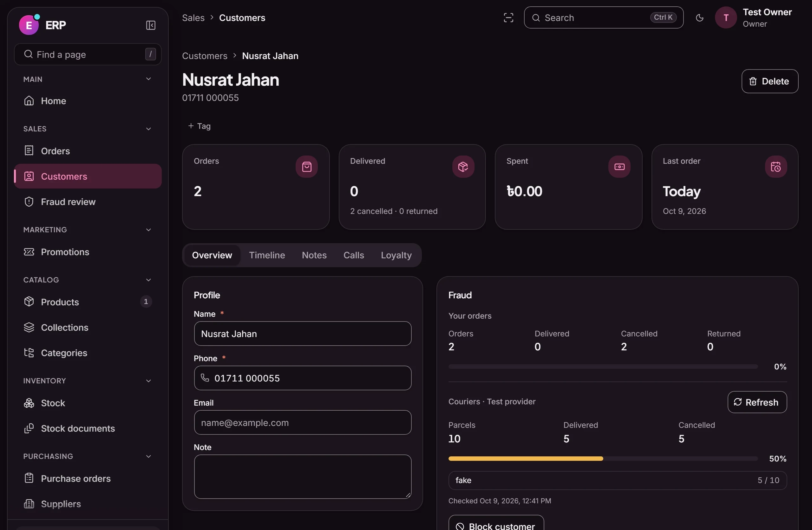Open Test Owner avatar menu
Image resolution: width=812 pixels, height=530 pixels.
[x=726, y=18]
